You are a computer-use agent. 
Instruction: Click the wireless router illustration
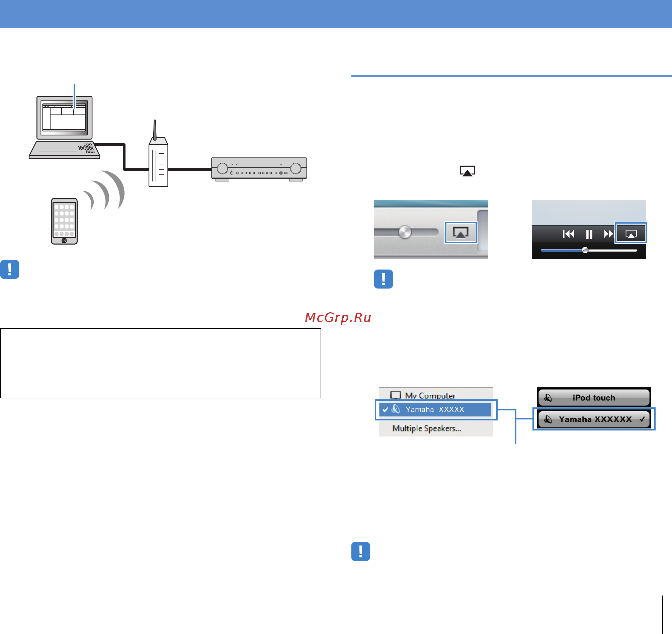click(x=158, y=153)
